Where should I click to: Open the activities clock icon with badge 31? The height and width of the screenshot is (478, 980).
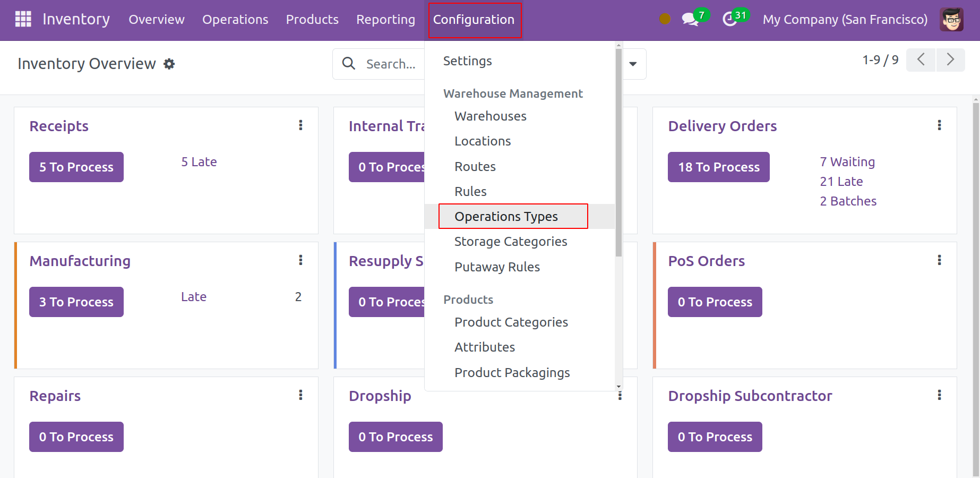(x=730, y=20)
